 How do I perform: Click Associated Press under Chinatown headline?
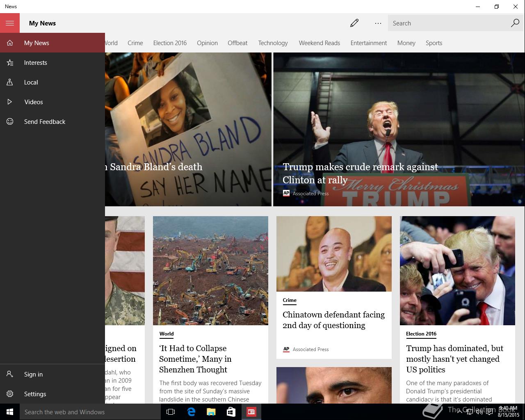point(310,349)
